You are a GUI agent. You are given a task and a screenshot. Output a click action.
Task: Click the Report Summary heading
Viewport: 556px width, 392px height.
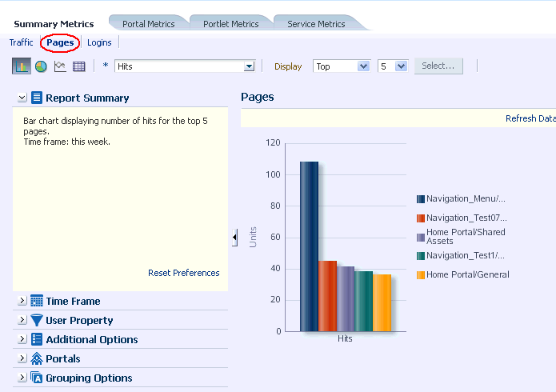(87, 98)
